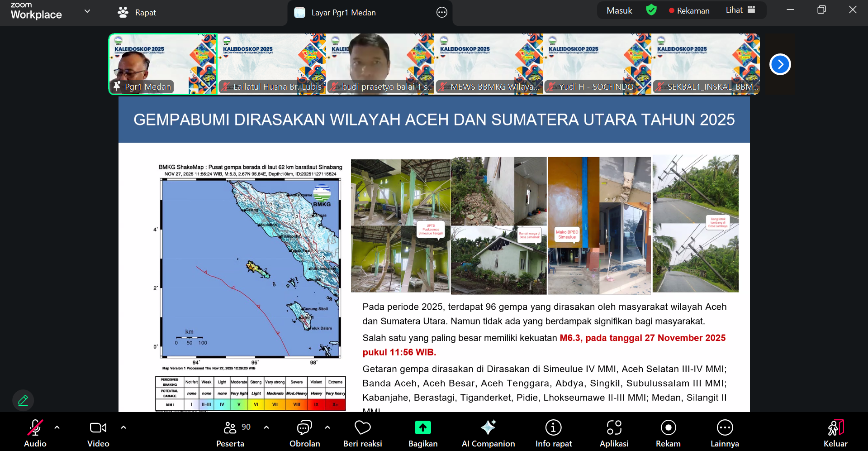Select budi prasetyo's video thumbnail
The width and height of the screenshot is (868, 451).
pos(380,63)
